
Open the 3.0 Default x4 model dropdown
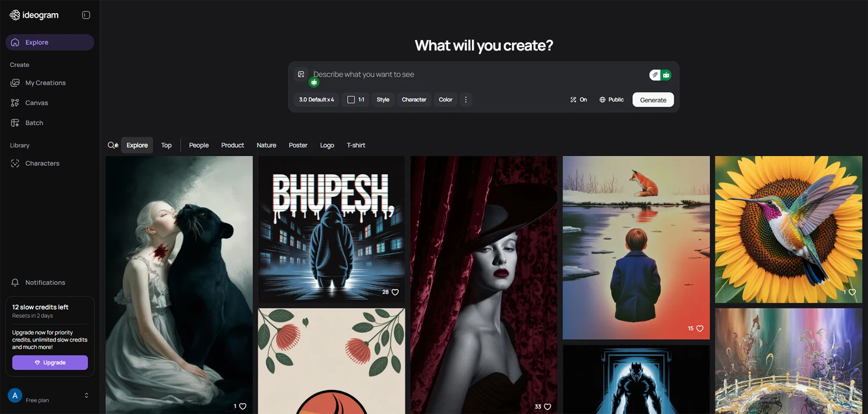(x=317, y=100)
